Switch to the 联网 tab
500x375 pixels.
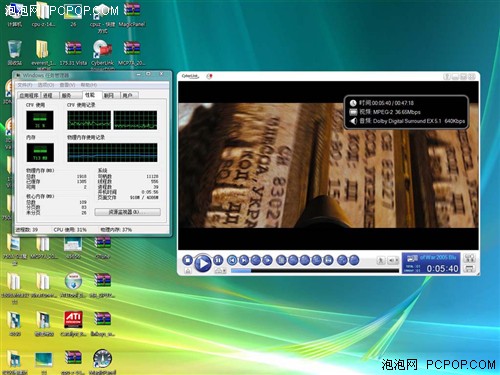110,95
